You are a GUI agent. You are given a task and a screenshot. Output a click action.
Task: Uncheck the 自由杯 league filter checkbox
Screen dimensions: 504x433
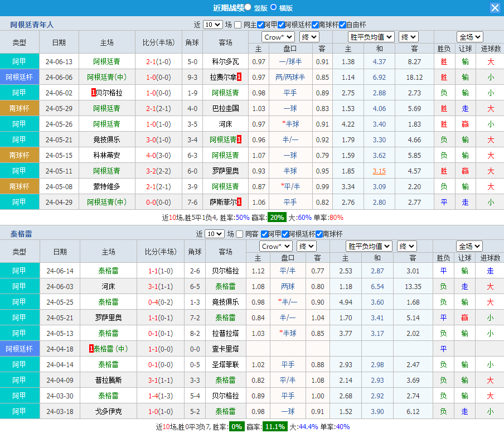342,25
